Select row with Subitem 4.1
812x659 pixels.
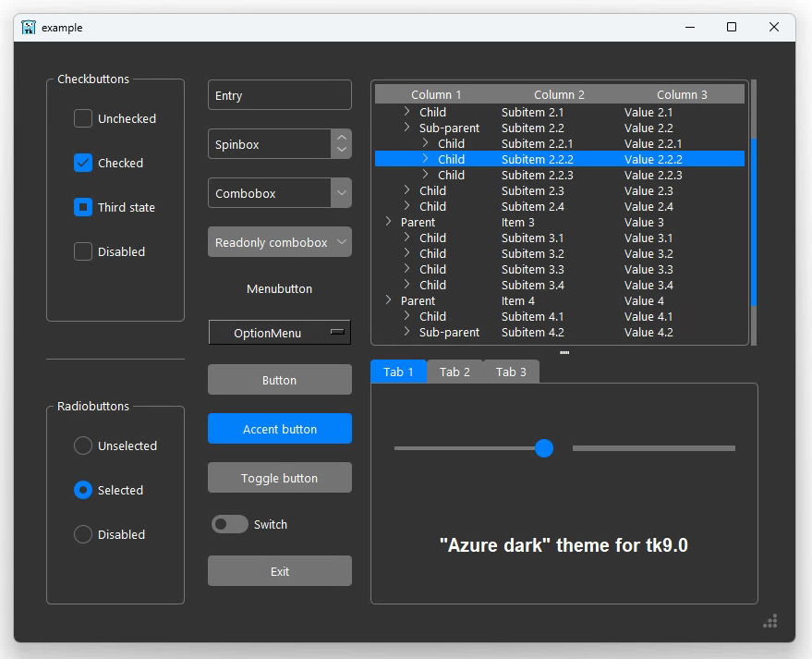pos(560,316)
